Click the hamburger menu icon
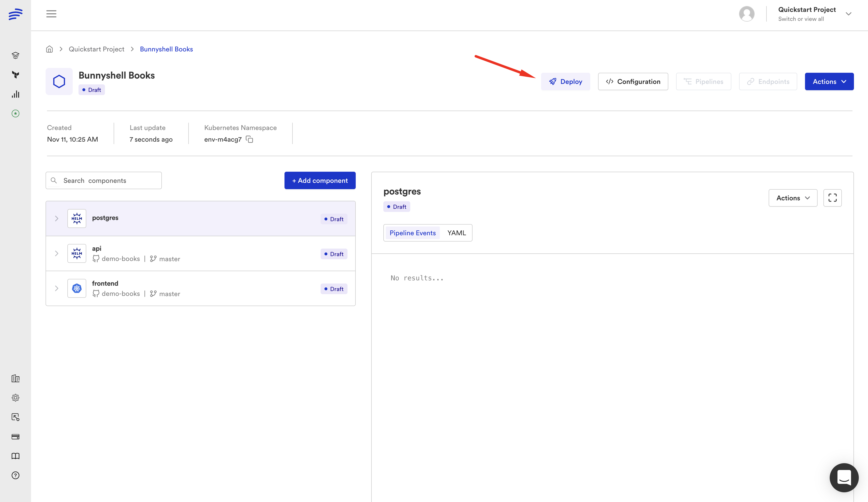 51,14
